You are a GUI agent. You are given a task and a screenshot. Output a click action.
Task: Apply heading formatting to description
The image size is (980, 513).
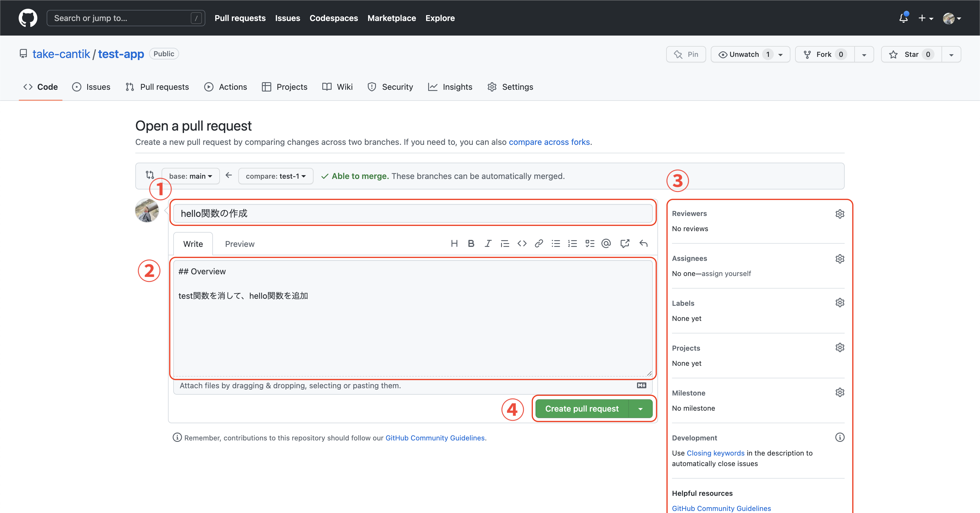454,243
